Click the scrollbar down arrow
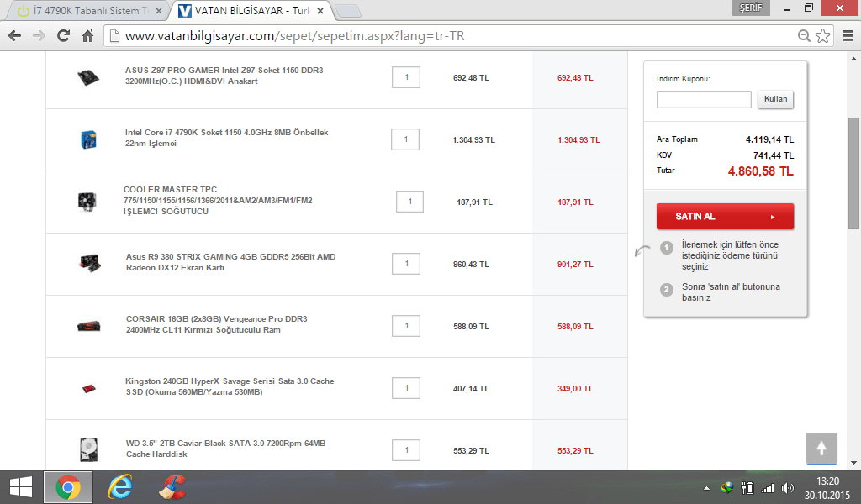Image resolution: width=861 pixels, height=504 pixels. [x=853, y=464]
